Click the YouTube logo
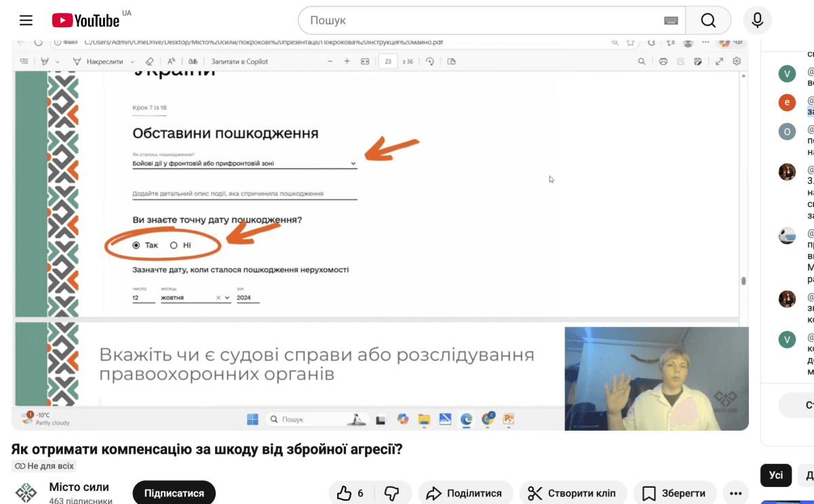814x504 pixels. (85, 20)
